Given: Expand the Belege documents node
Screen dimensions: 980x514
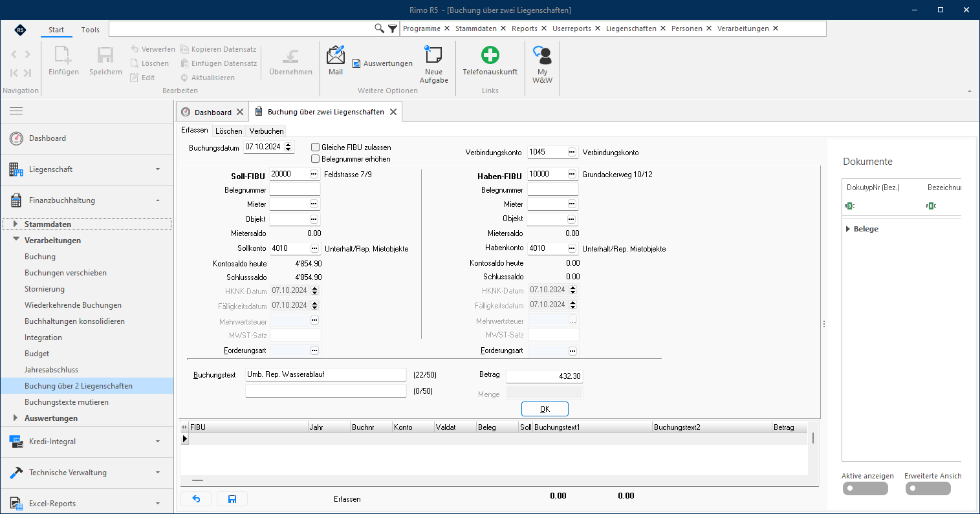Looking at the screenshot, I should point(848,229).
